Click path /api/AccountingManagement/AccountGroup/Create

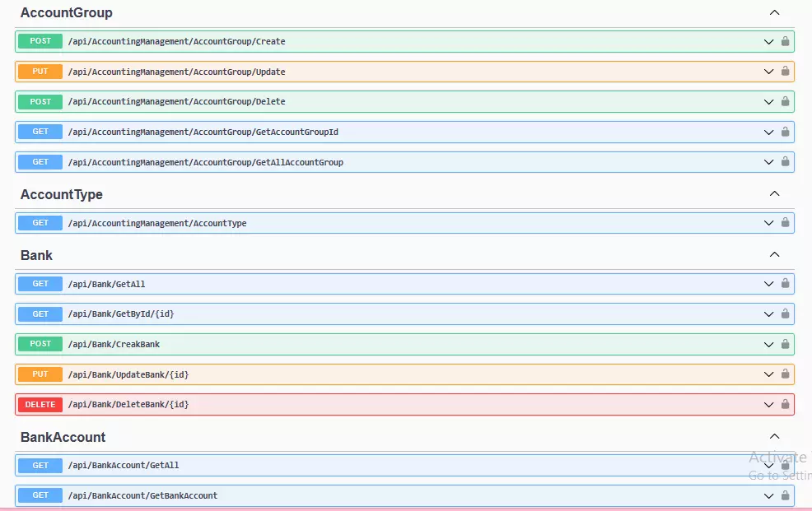tap(176, 41)
